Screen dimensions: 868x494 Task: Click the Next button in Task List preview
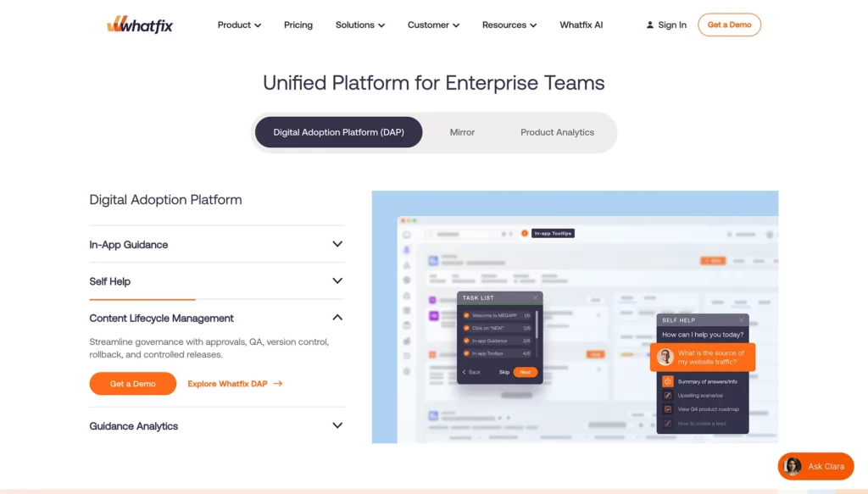click(x=526, y=372)
